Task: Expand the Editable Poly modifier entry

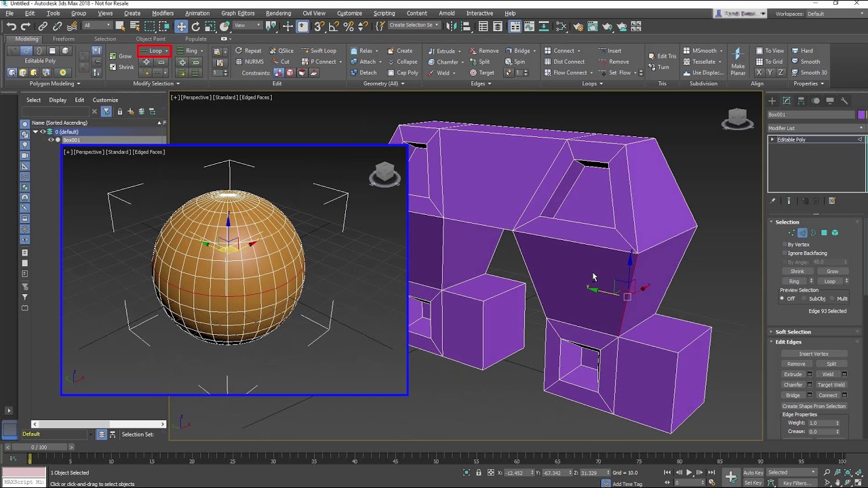Action: coord(772,140)
